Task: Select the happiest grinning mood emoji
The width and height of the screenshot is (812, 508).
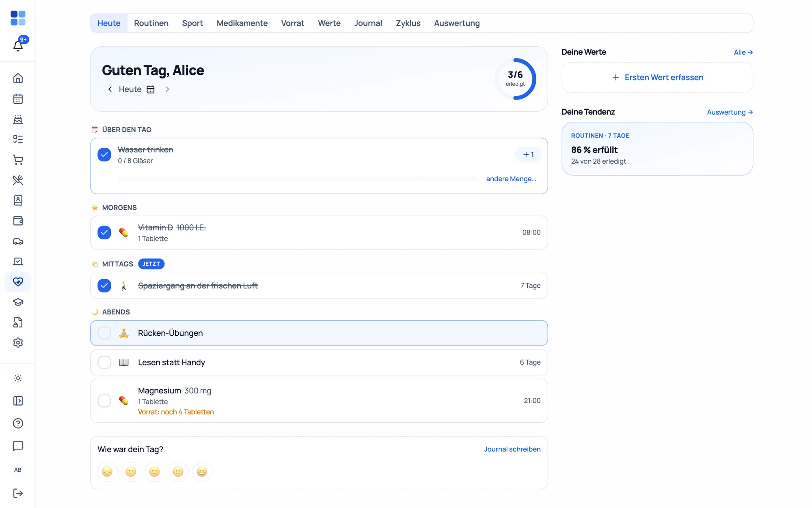Action: [202, 471]
